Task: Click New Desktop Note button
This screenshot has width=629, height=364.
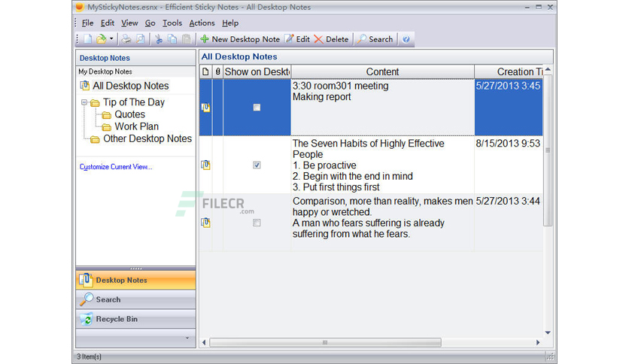Action: (x=240, y=39)
